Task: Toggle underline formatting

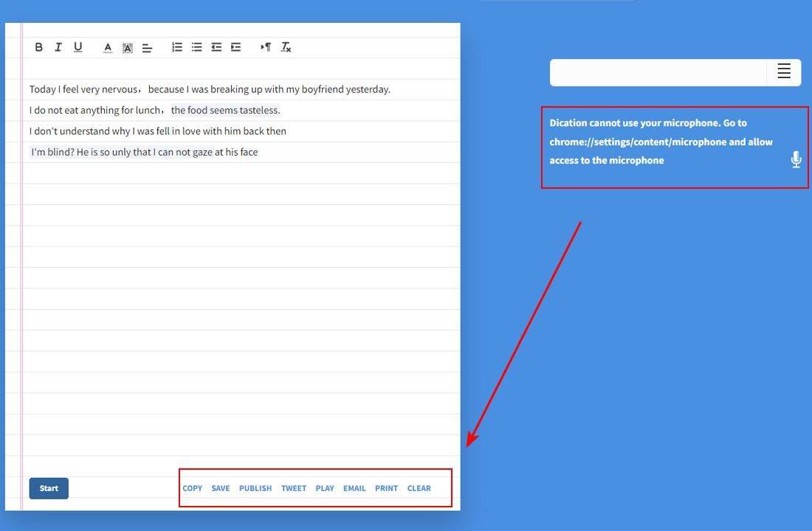Action: pyautogui.click(x=78, y=47)
